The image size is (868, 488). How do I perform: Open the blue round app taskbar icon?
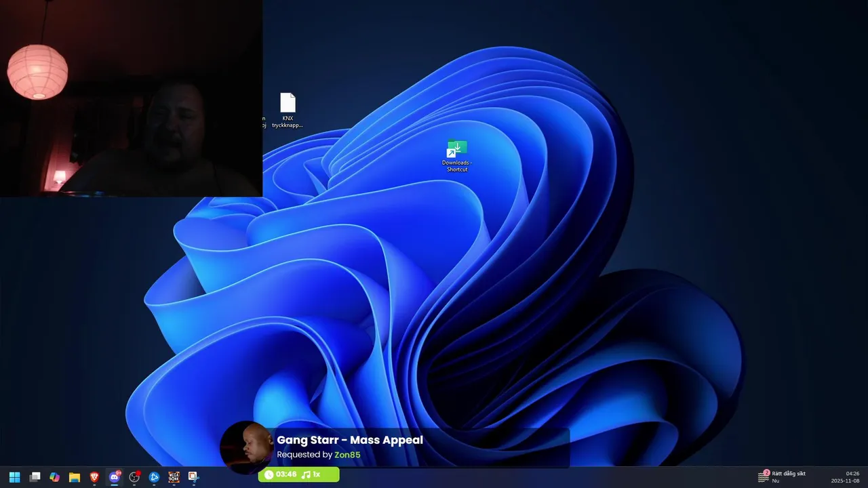click(154, 477)
